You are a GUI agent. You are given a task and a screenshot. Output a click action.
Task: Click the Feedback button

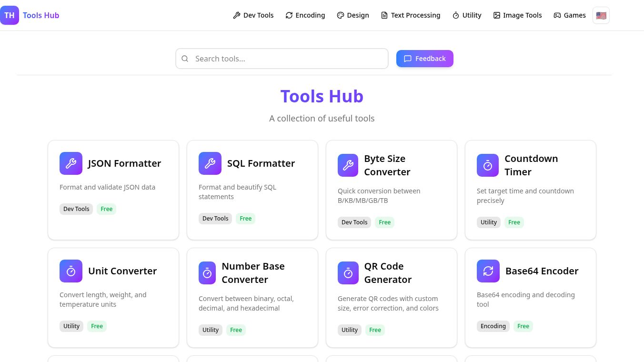click(x=425, y=59)
